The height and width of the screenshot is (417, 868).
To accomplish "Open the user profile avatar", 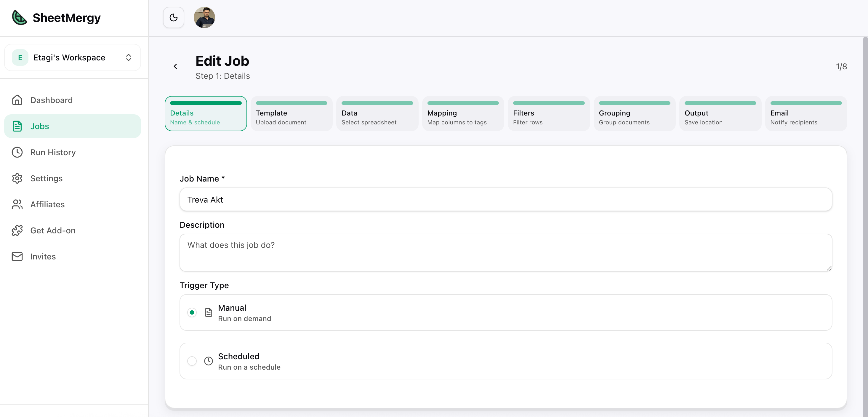I will pos(204,17).
